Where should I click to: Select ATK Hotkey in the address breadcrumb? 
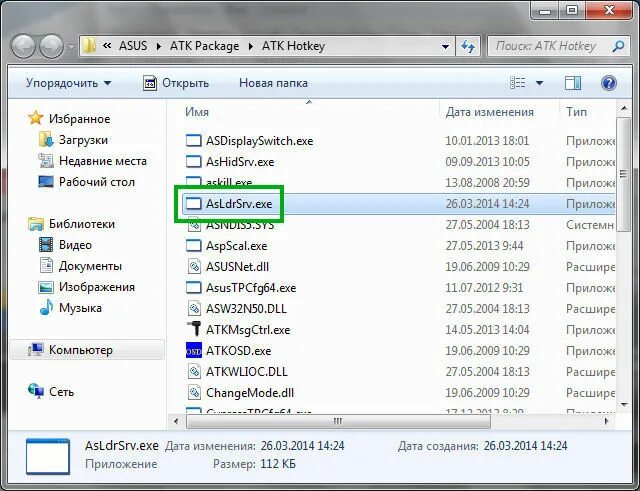[293, 46]
